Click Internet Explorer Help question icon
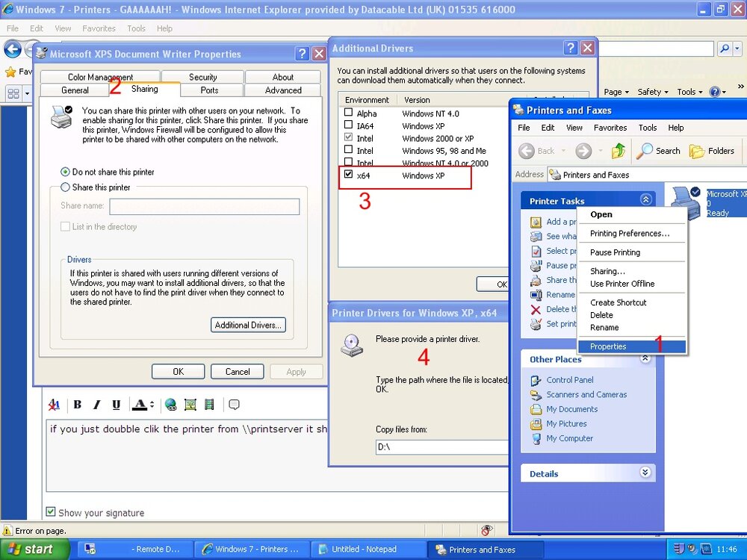The image size is (747, 560). pyautogui.click(x=715, y=91)
